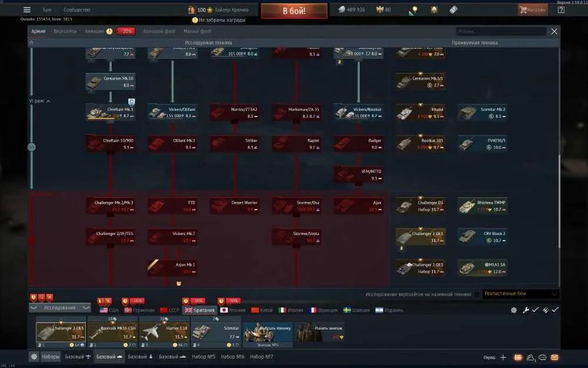The width and height of the screenshot is (588, 368).
Task: Select Chieftain Mk.5 in research tree
Action: point(111,112)
